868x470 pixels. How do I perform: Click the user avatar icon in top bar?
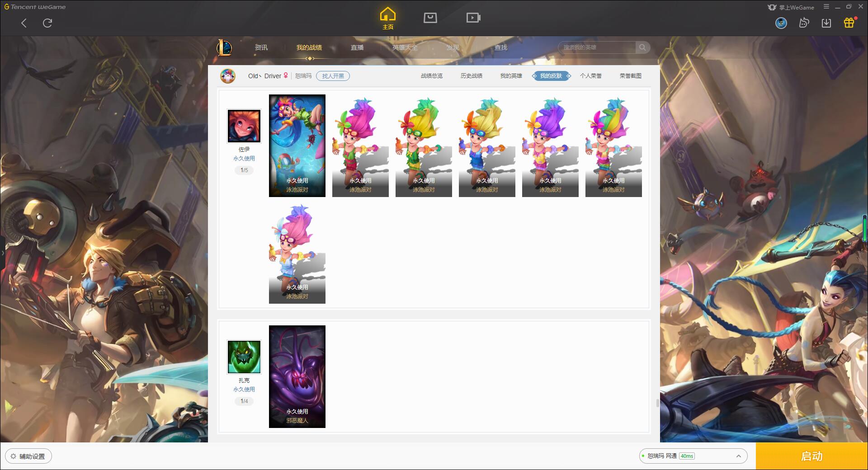(781, 23)
